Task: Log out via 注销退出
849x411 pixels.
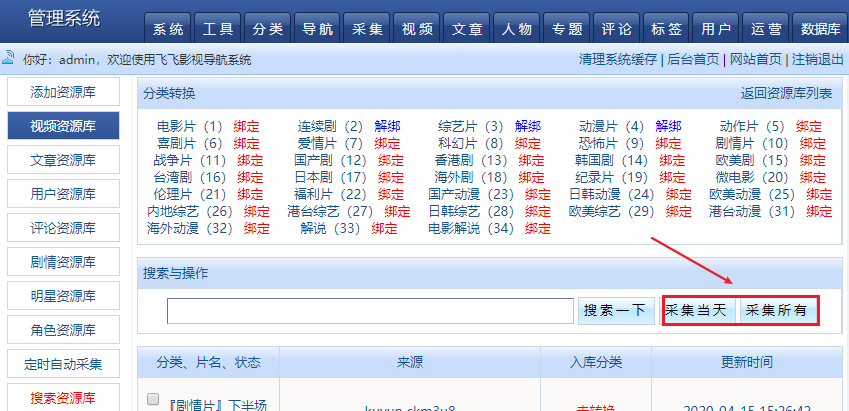Action: pyautogui.click(x=818, y=59)
